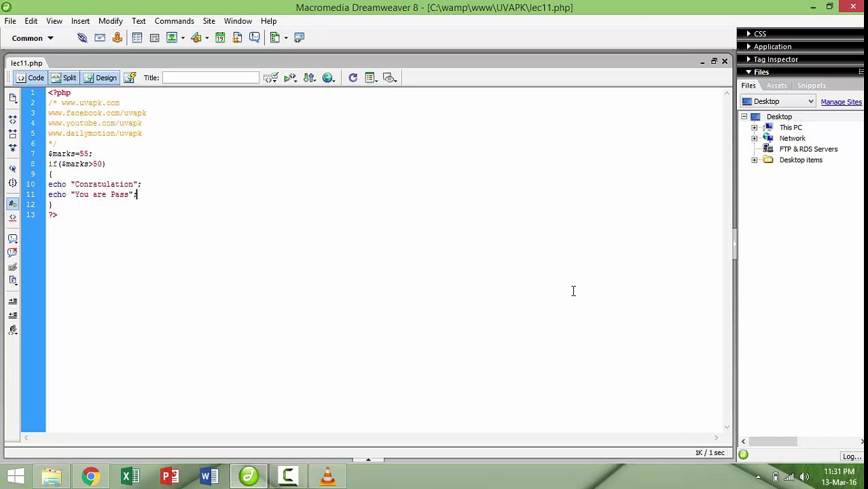The image size is (868, 489).
Task: Collapse Selection in coding toolbar
Action: (12, 132)
